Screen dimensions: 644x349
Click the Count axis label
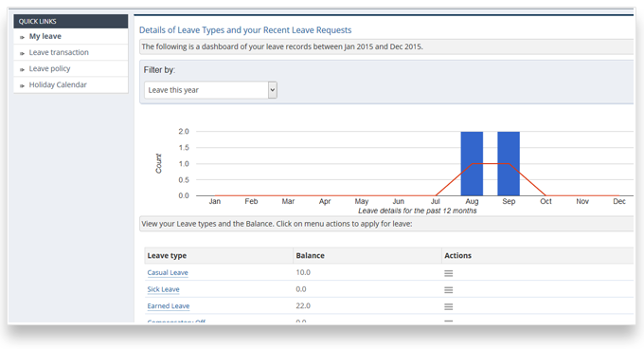point(158,164)
